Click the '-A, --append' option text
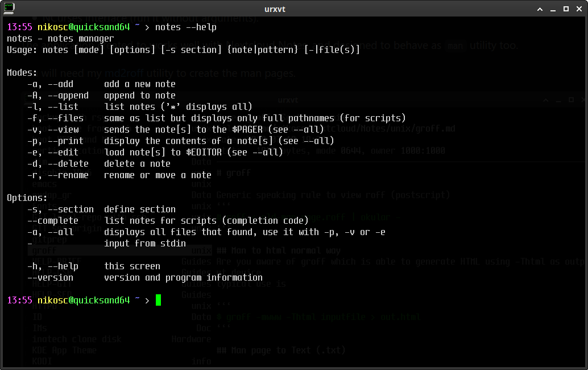588x370 pixels. point(58,96)
